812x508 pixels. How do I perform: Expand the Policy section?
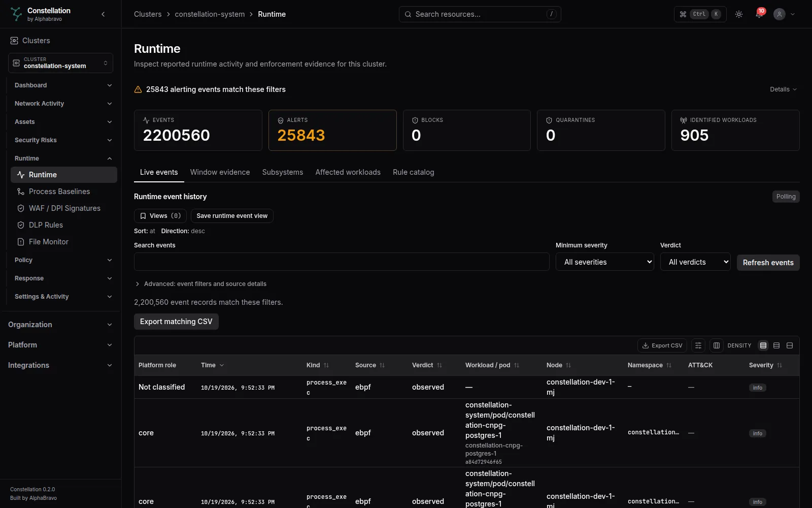pos(63,260)
